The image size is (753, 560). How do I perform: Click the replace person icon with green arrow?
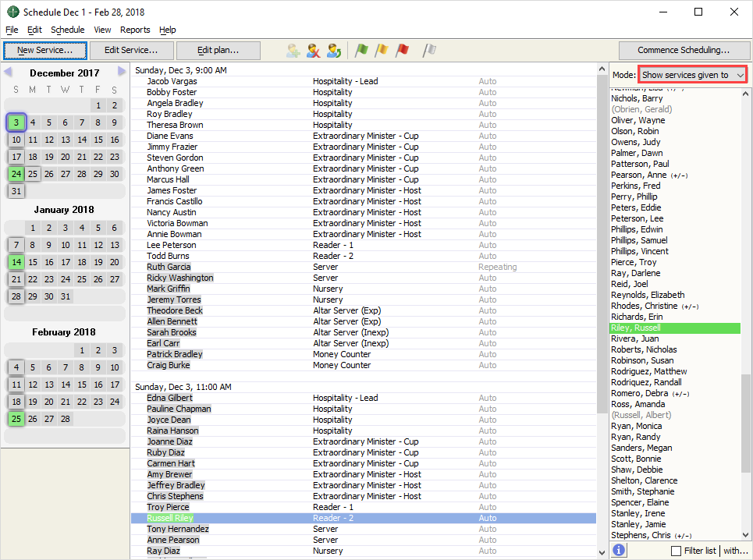pyautogui.click(x=334, y=51)
